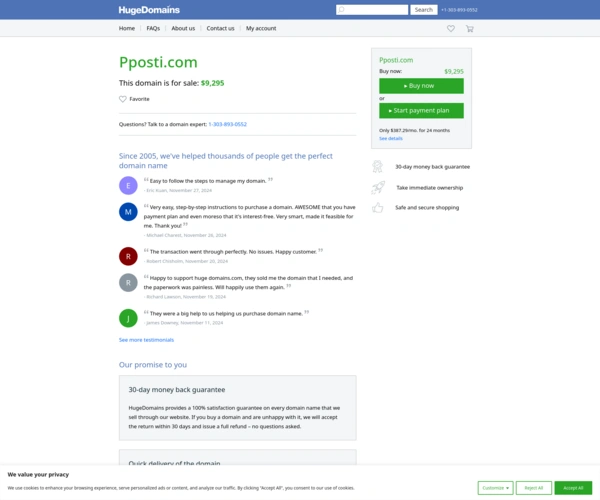Open the My account page
The width and height of the screenshot is (600, 500).
coord(261,29)
